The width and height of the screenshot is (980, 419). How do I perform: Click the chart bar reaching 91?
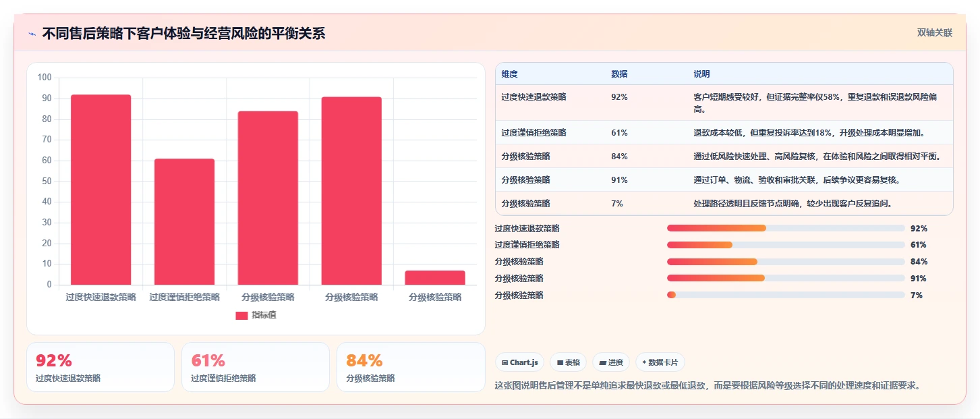point(351,191)
